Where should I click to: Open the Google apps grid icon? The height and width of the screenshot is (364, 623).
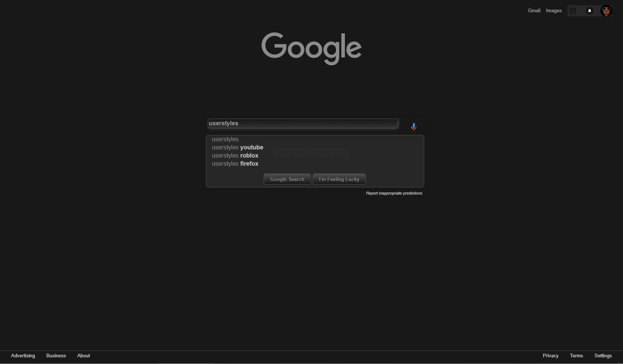(x=573, y=11)
